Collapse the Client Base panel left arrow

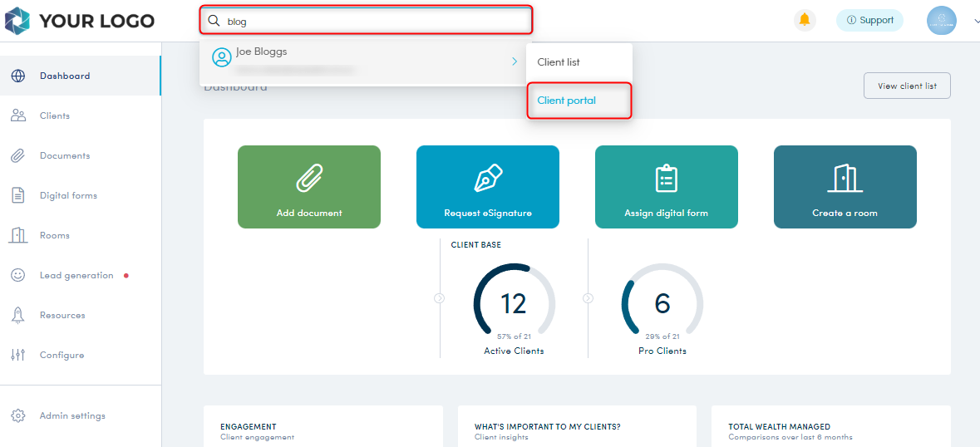(x=440, y=298)
